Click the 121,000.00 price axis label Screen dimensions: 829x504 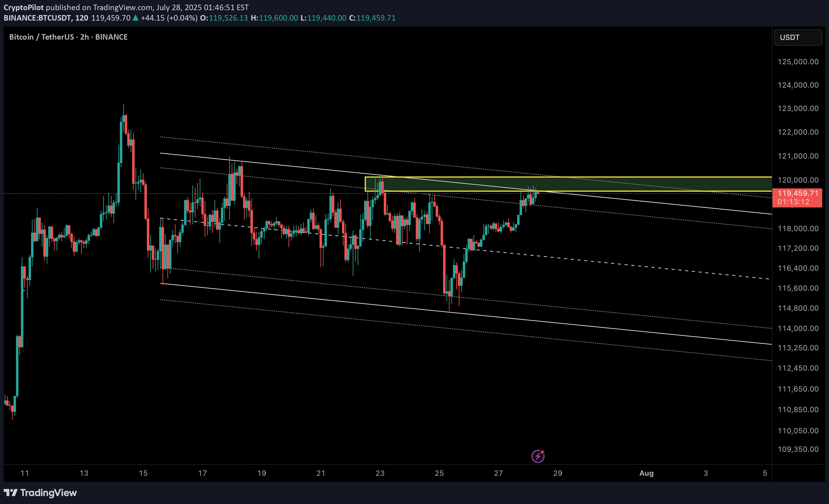point(798,156)
